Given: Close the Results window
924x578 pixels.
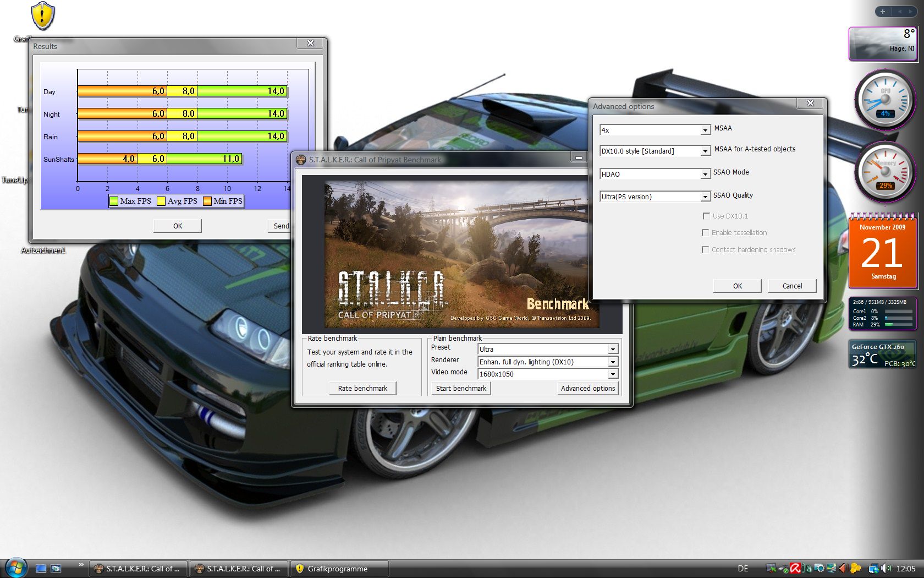Looking at the screenshot, I should pos(311,43).
